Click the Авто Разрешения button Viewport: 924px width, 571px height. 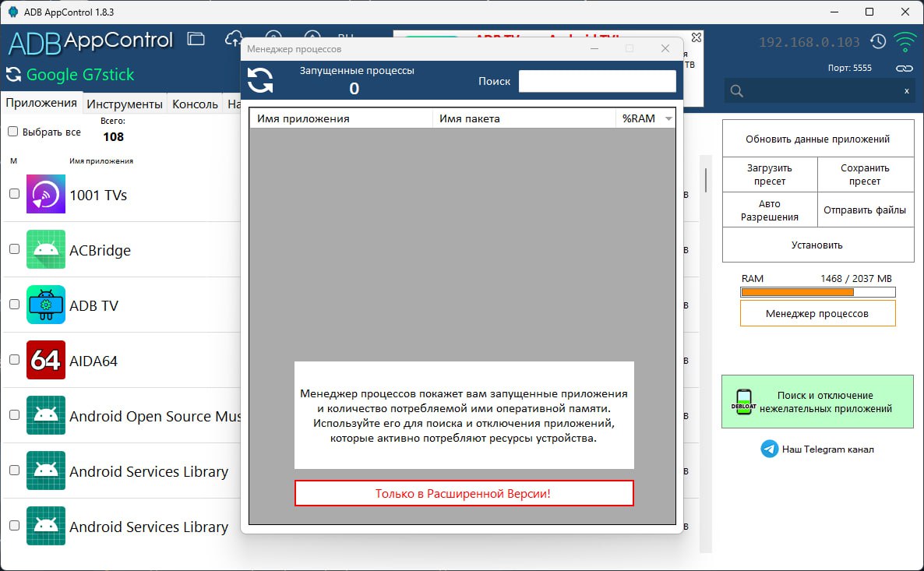[x=770, y=210]
